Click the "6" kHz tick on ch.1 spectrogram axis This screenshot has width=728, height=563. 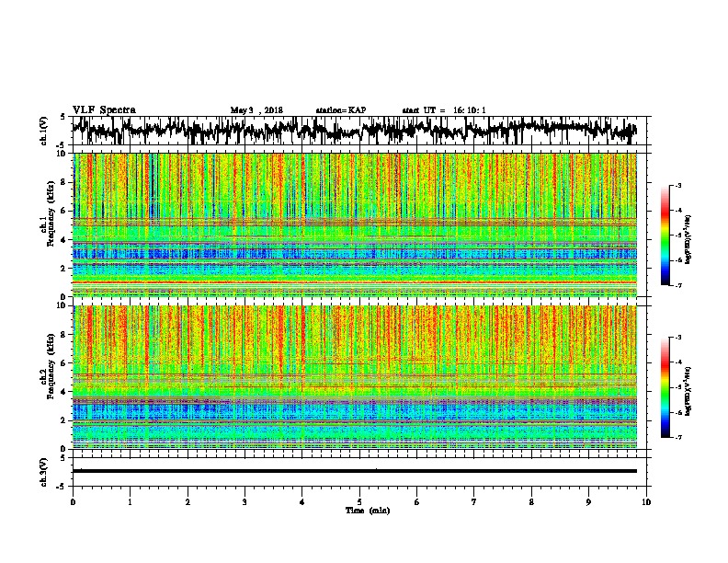pos(65,211)
